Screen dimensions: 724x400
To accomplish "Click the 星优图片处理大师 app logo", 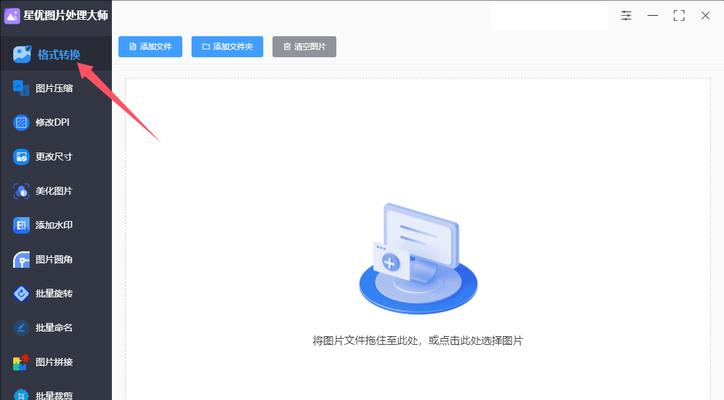I will 12,16.
